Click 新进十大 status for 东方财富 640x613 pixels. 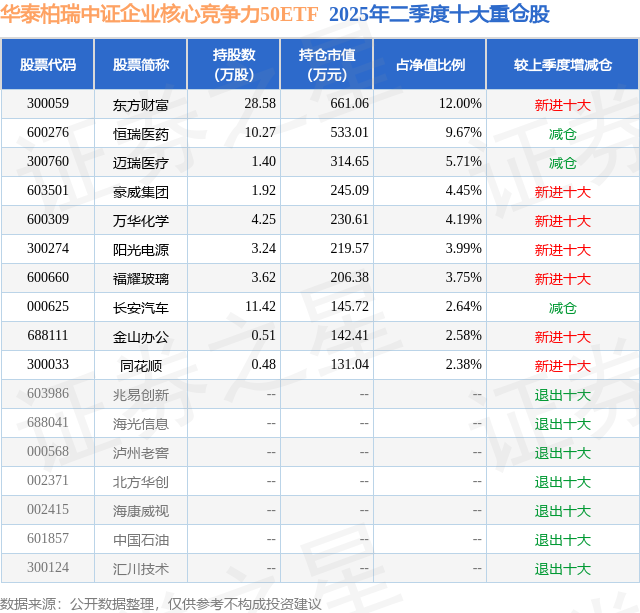563,105
